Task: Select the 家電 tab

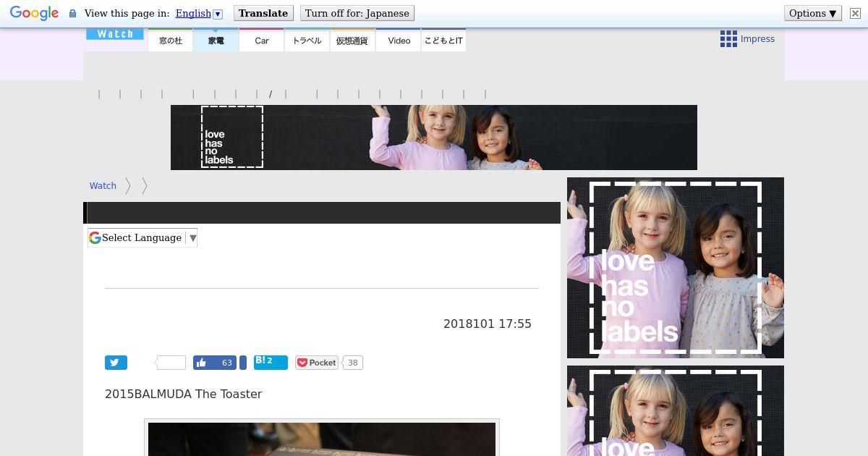Action: pos(216,41)
